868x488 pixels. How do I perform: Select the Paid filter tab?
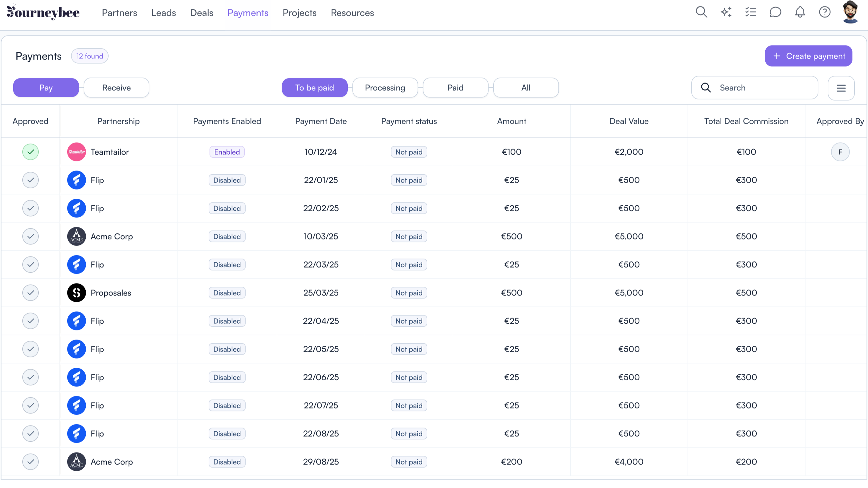coord(455,88)
